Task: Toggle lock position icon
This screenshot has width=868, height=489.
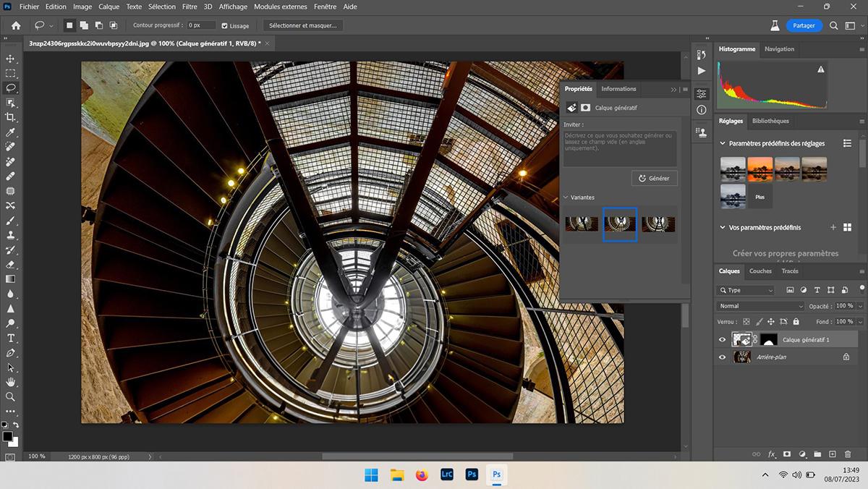Action: (x=771, y=321)
